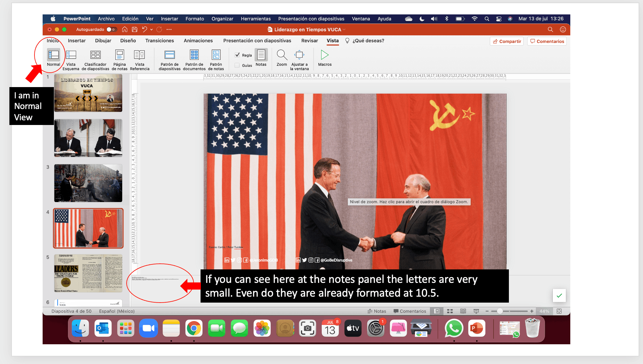
Task: Click ¿Qué deseas? search field
Action: coord(365,41)
